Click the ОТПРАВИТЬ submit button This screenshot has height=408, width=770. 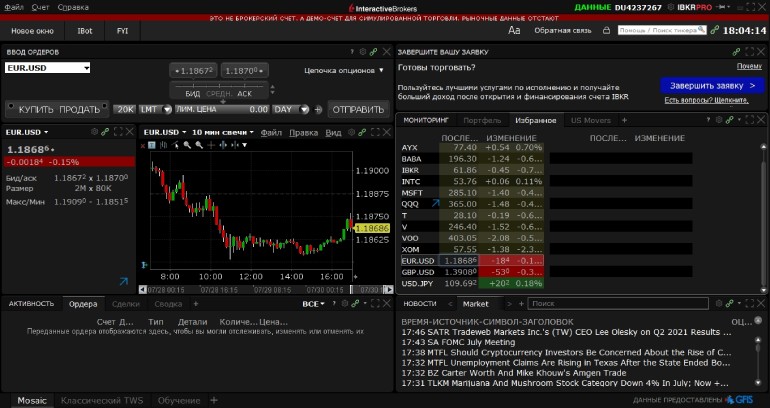pos(358,109)
